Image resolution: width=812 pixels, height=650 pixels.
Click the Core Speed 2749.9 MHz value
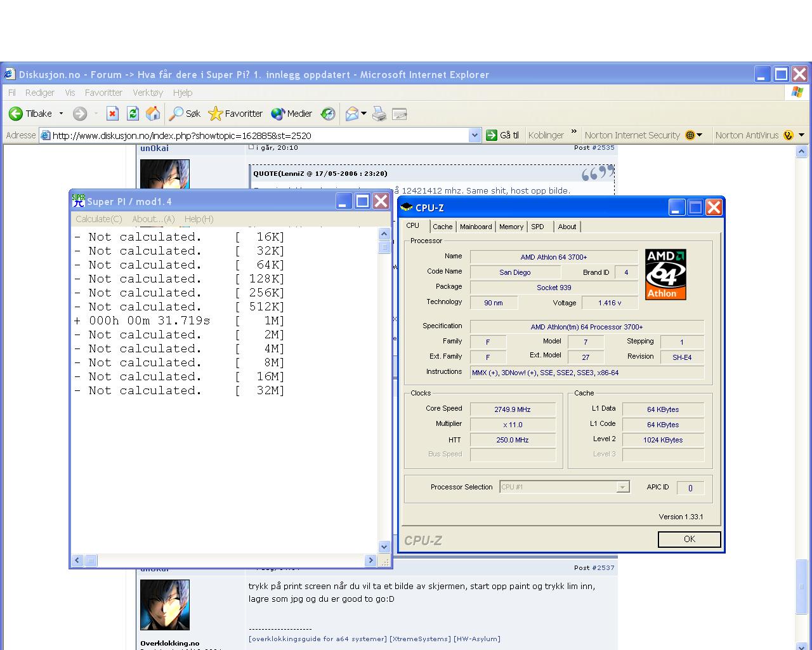513,409
